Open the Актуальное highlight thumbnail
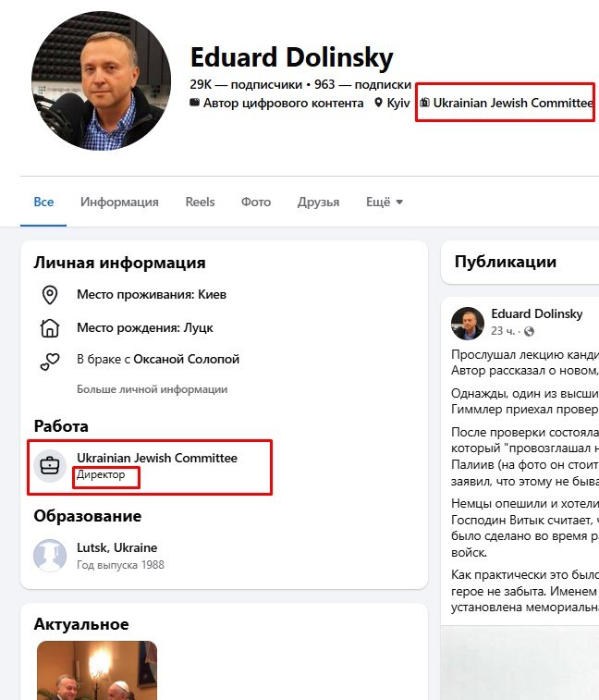Viewport: 599px width, 700px height. (x=97, y=670)
